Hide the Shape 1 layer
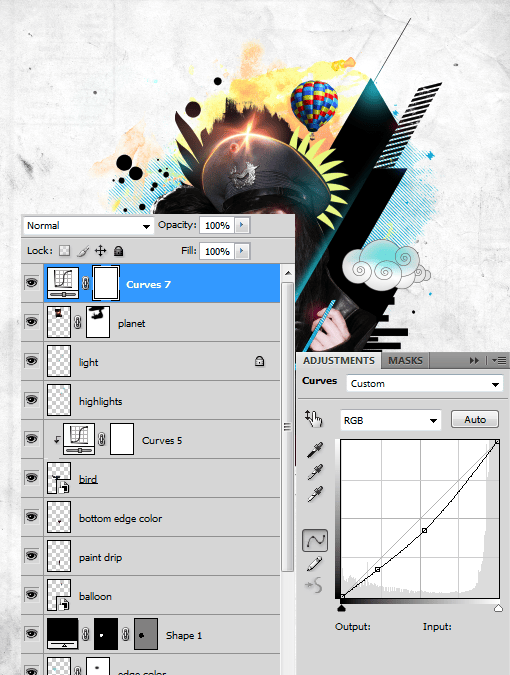The width and height of the screenshot is (510, 675). pos(31,634)
